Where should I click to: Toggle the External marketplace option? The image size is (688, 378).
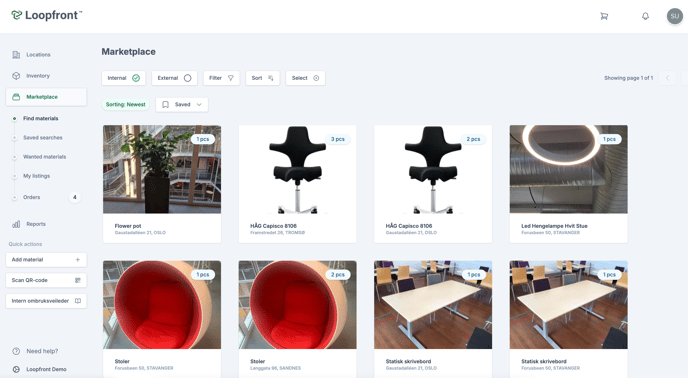(x=174, y=78)
